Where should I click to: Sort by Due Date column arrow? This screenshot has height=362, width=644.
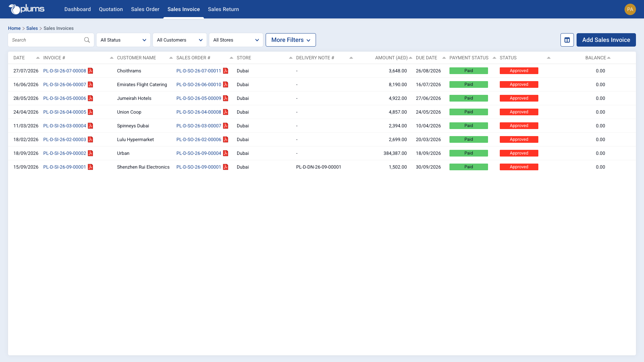[x=444, y=58]
